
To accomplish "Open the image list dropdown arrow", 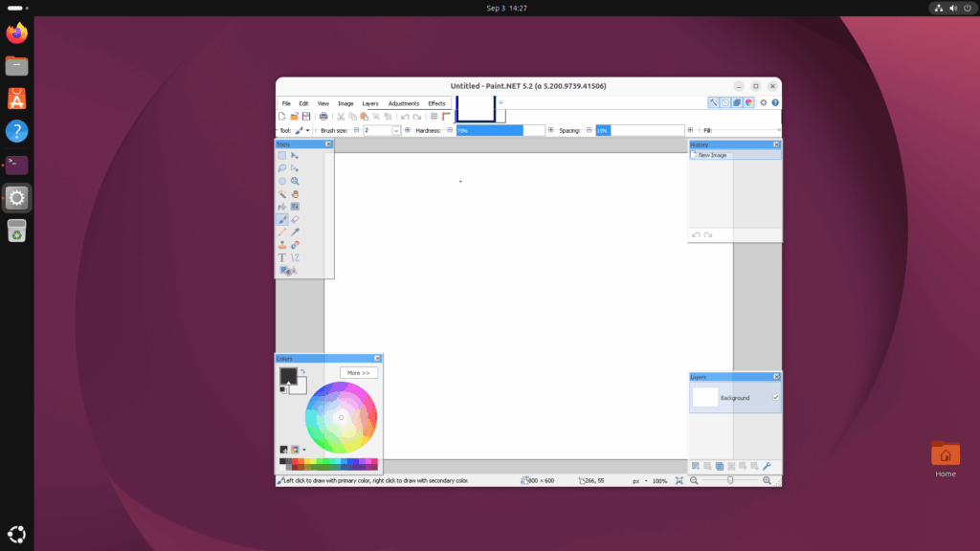I will [x=501, y=102].
